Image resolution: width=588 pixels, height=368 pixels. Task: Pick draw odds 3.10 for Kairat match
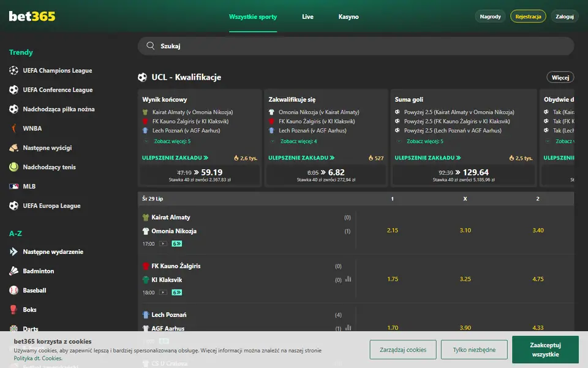[465, 230]
